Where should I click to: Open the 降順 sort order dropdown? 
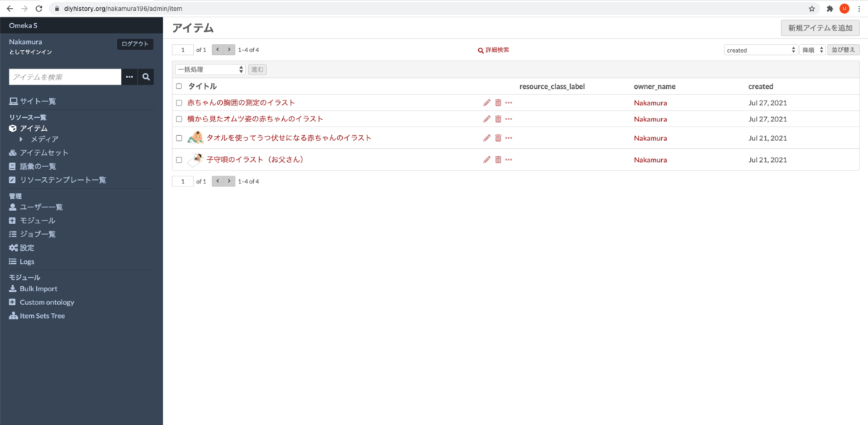pos(811,49)
